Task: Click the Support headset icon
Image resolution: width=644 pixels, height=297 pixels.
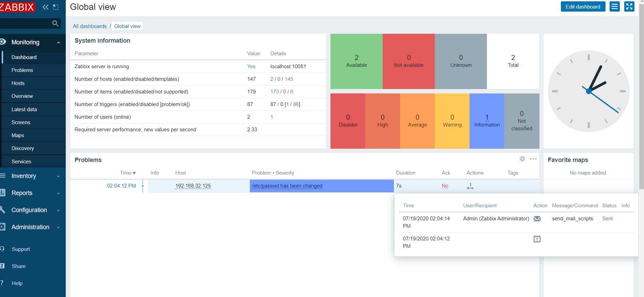Action: point(2,249)
